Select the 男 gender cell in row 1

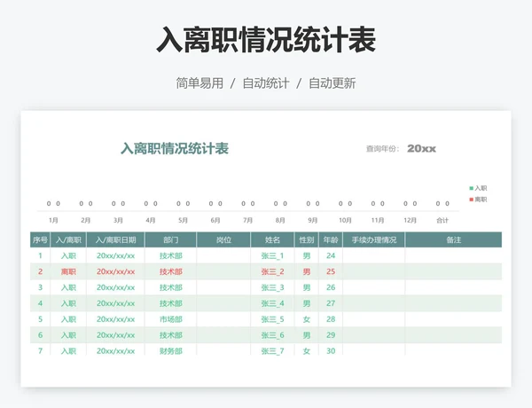(x=307, y=255)
